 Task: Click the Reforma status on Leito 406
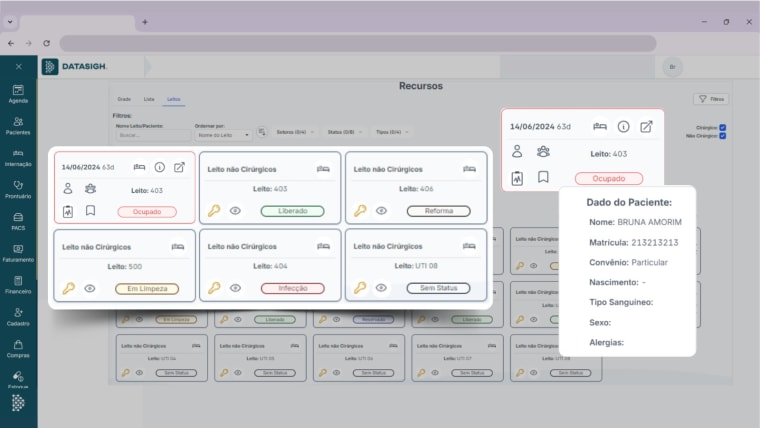(x=439, y=211)
